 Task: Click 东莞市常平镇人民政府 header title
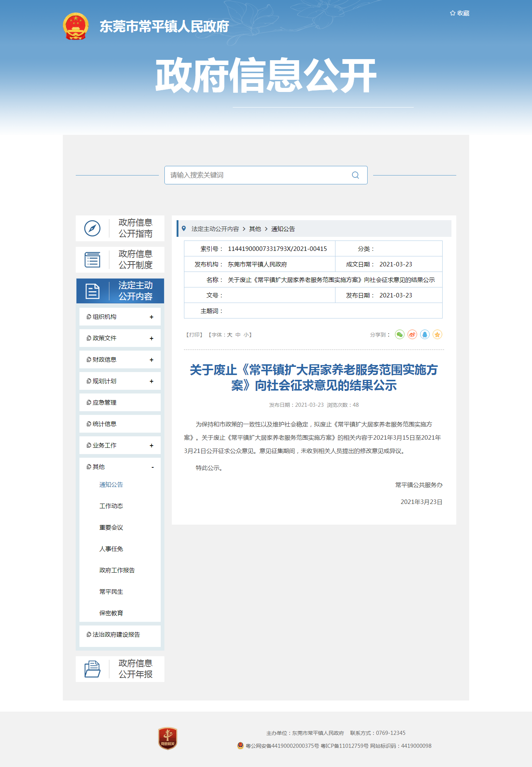pos(164,27)
